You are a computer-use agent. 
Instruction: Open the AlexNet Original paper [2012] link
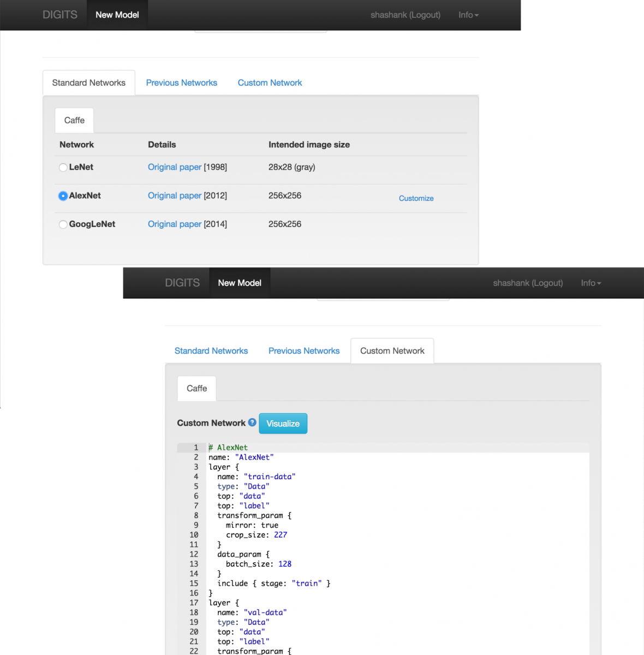[175, 195]
